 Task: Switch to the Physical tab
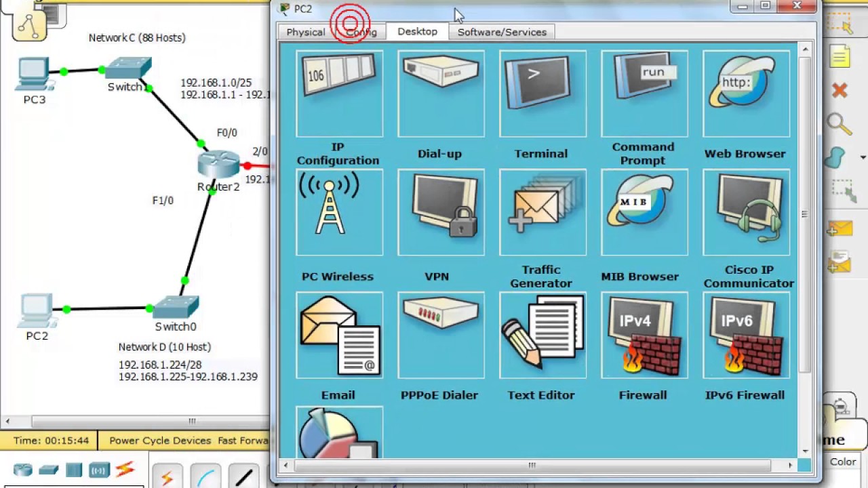306,32
